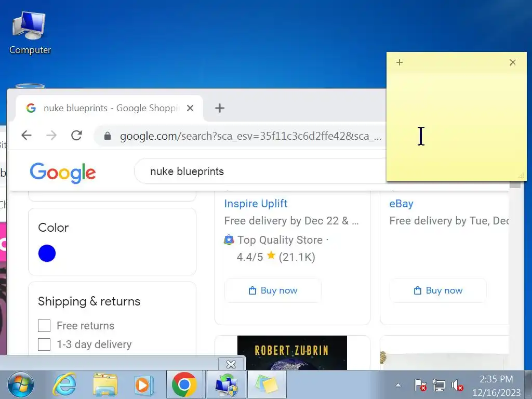Open Windows Explorer from the taskbar

(105, 385)
